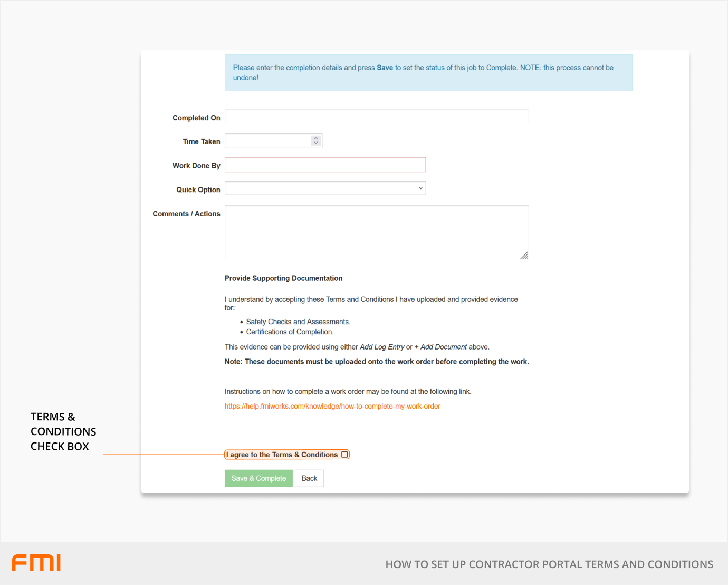Screen dimensions: 728x585
Task: Click the Completed On date field
Action: click(377, 117)
